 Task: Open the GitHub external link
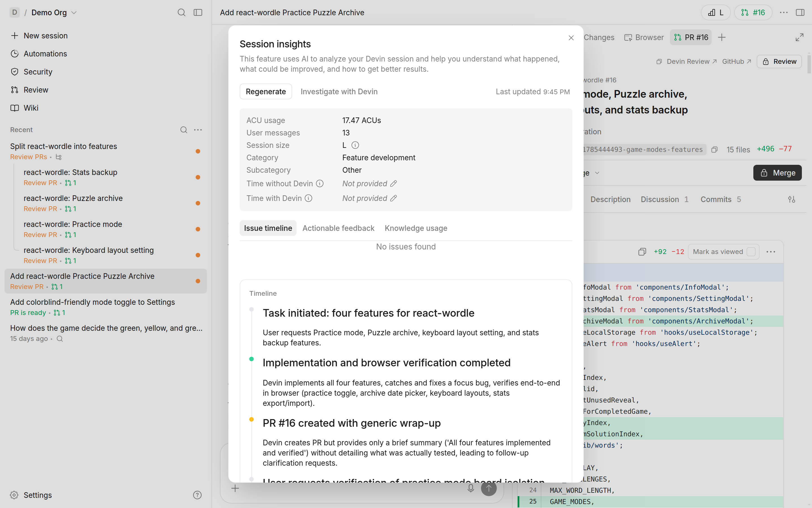(x=736, y=62)
